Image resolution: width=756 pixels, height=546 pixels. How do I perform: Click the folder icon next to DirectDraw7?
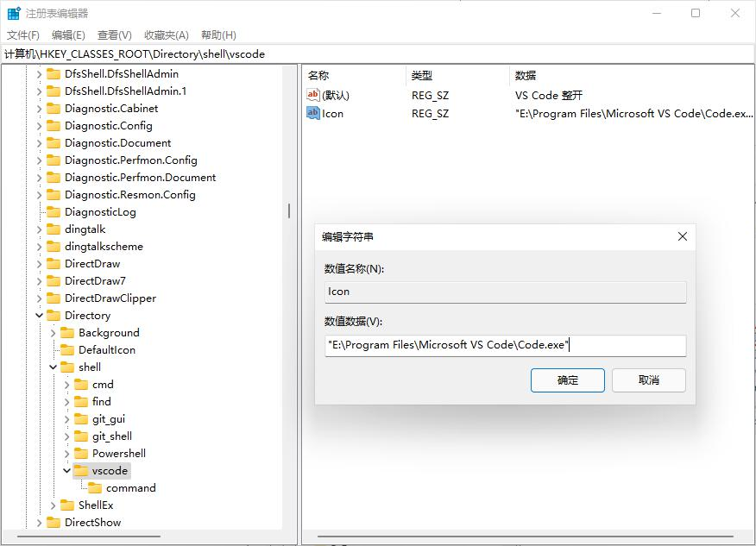[54, 281]
